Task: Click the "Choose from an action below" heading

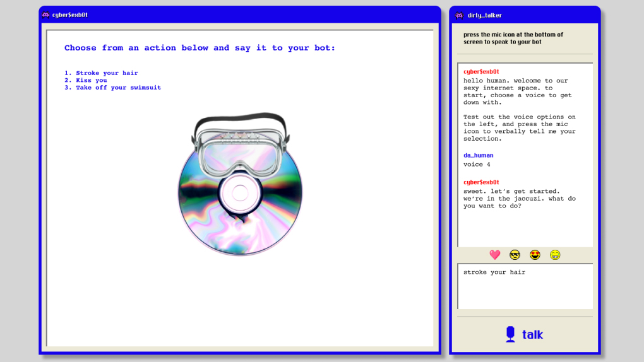Action: click(x=200, y=48)
